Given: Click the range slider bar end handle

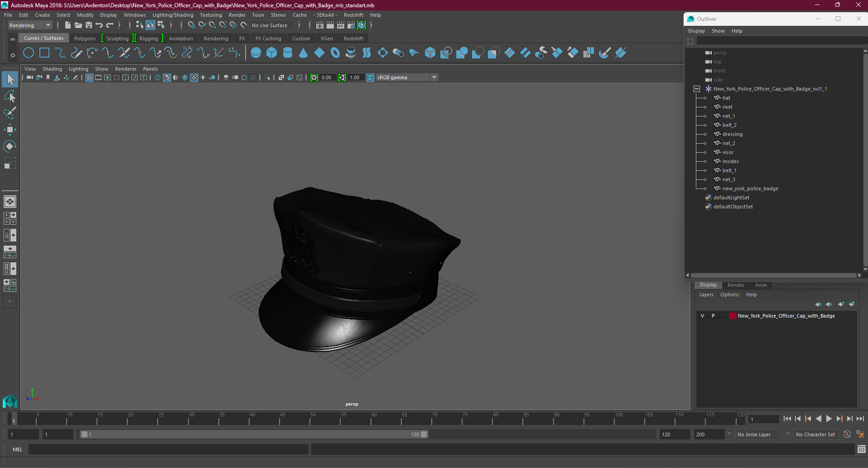Looking at the screenshot, I should point(424,434).
